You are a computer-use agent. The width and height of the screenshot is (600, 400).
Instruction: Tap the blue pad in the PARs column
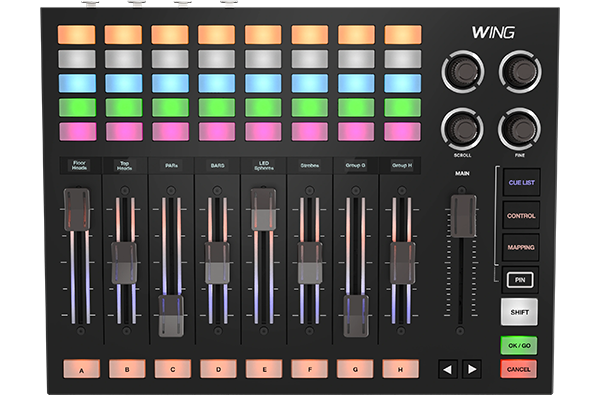coord(170,83)
